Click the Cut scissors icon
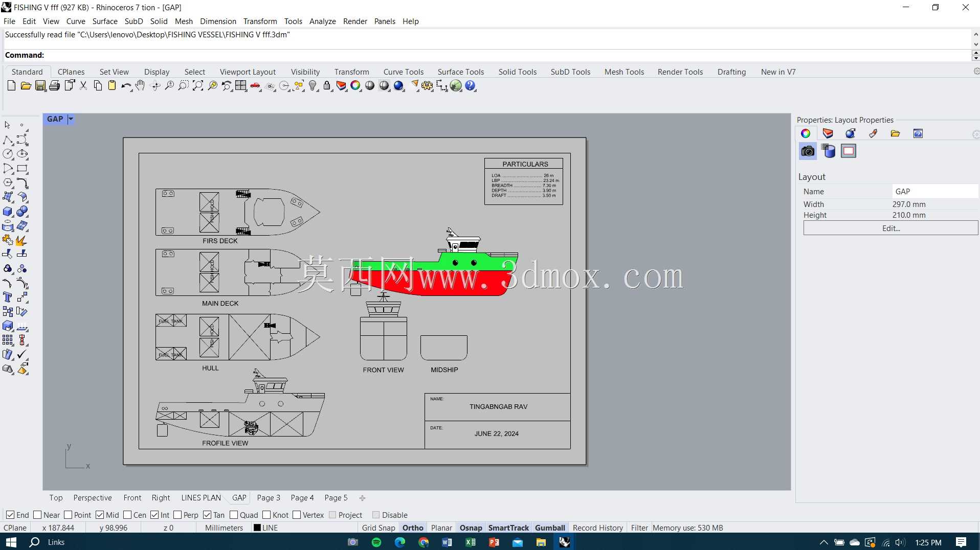 pos(83,86)
